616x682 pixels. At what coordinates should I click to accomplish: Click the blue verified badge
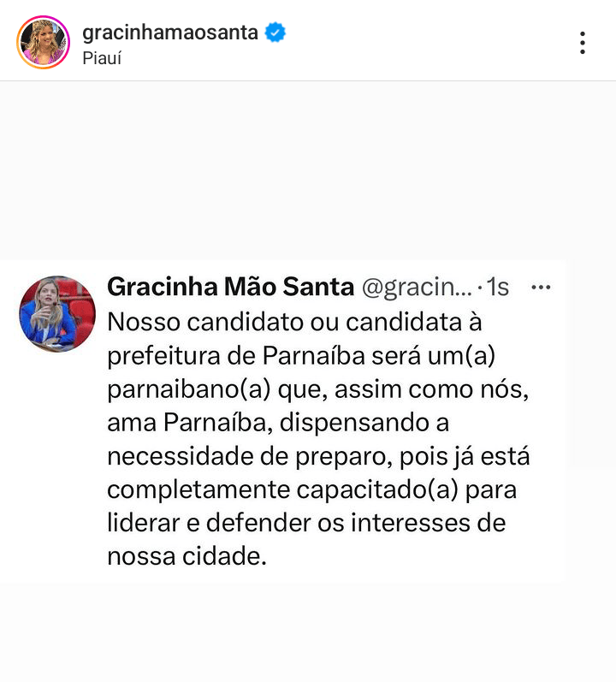[x=275, y=33]
